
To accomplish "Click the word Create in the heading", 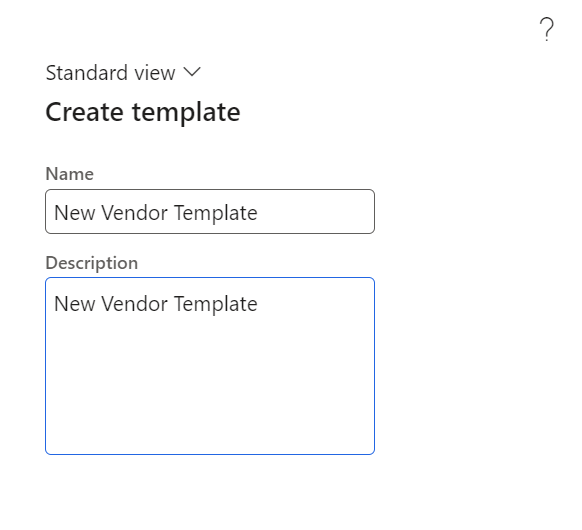I will (x=84, y=112).
